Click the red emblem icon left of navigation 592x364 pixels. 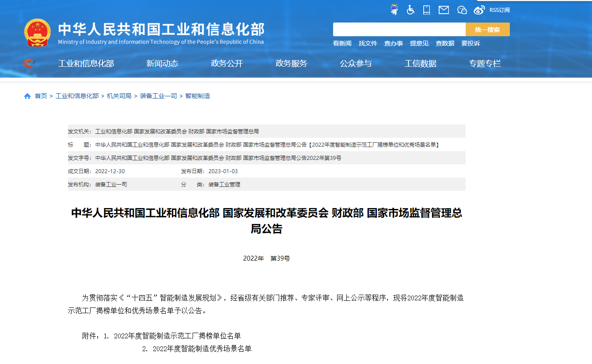pos(28,63)
